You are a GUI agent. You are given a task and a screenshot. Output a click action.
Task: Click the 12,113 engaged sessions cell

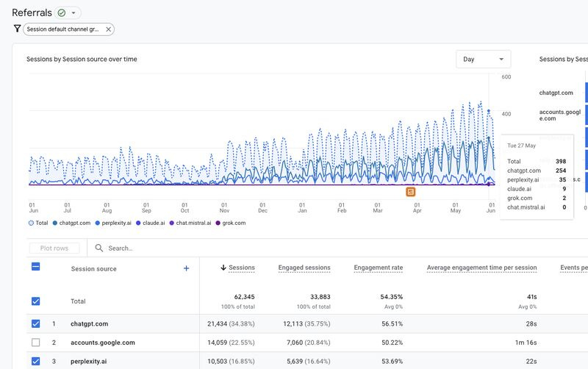point(306,323)
